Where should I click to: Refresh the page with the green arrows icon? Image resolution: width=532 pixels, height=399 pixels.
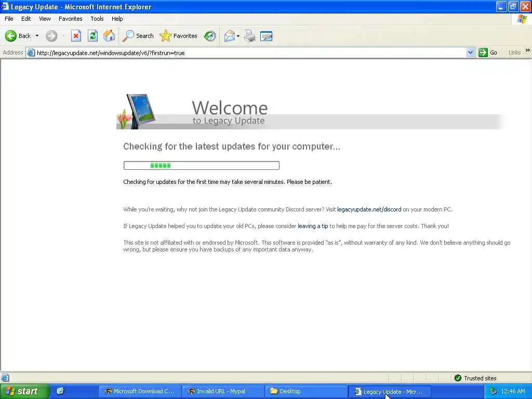coord(92,36)
